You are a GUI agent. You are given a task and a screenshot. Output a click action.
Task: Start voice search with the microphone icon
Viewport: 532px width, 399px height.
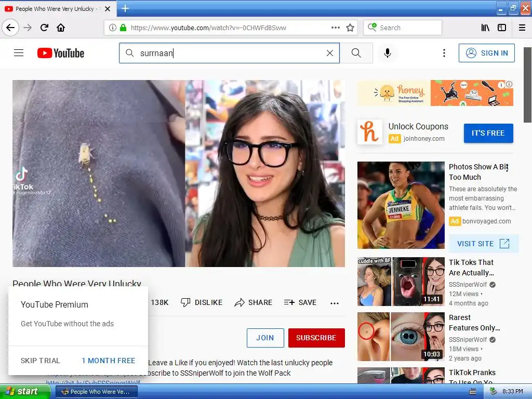pos(388,53)
